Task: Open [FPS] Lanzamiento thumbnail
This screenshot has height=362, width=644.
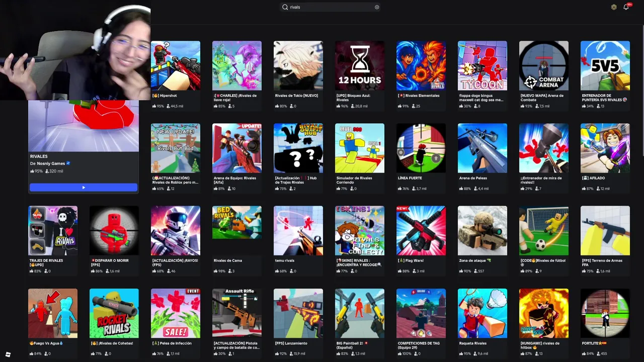Action: coord(298,313)
